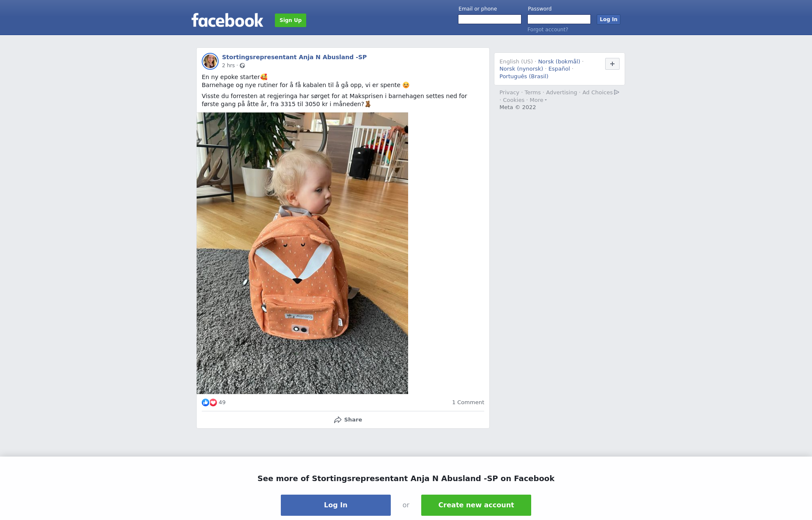Viewport: 812px width, 520px height.
Task: Open the child with backpack photo
Action: click(302, 253)
